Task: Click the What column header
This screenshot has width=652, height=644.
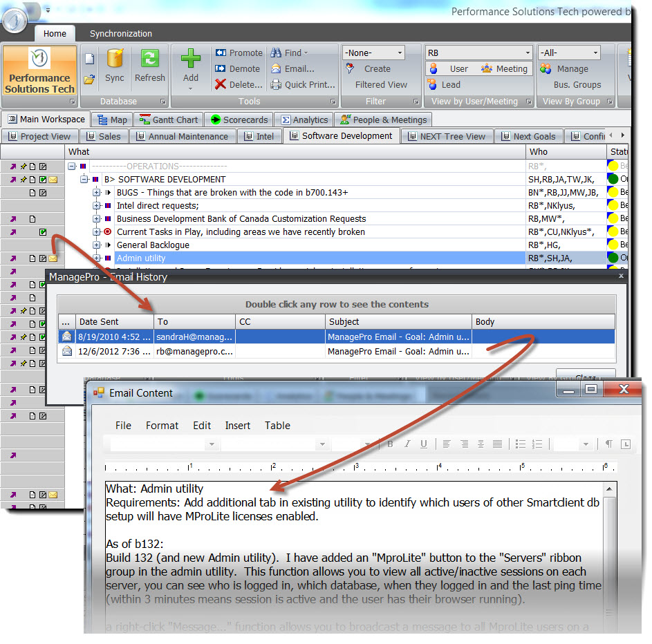Action: [x=295, y=151]
